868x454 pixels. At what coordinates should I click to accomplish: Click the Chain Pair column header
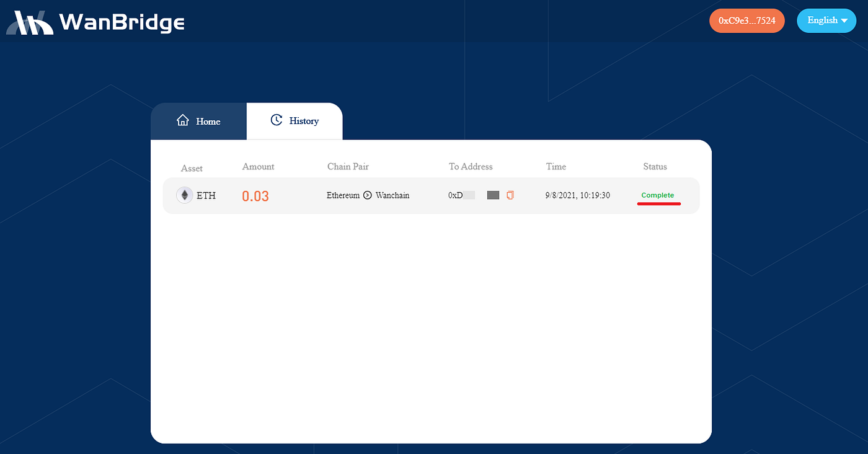pos(348,167)
